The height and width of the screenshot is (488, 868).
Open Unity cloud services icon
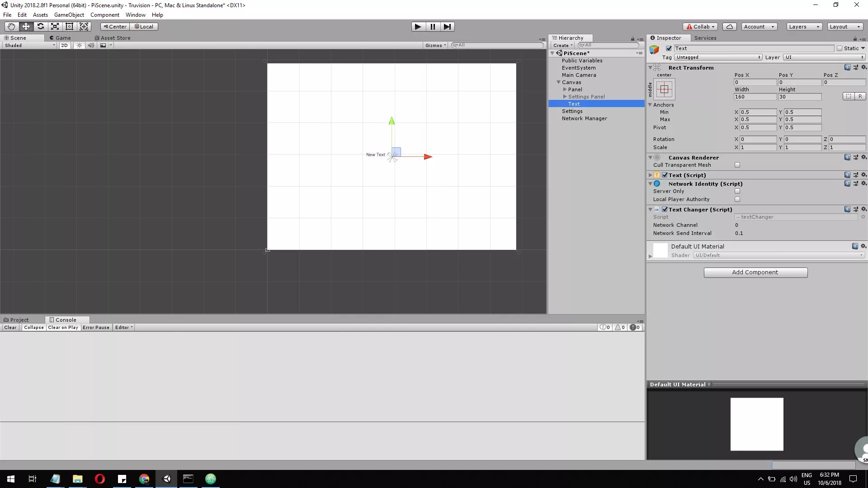click(x=730, y=27)
